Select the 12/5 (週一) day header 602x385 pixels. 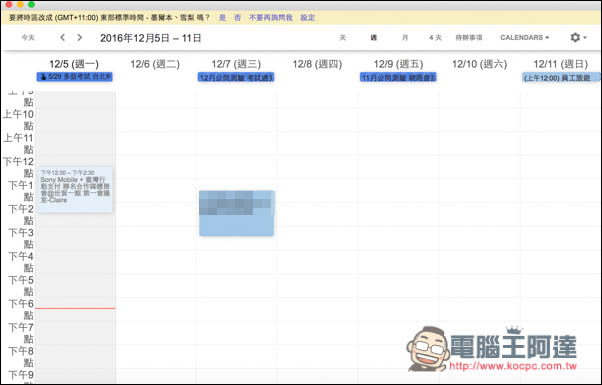(x=74, y=64)
